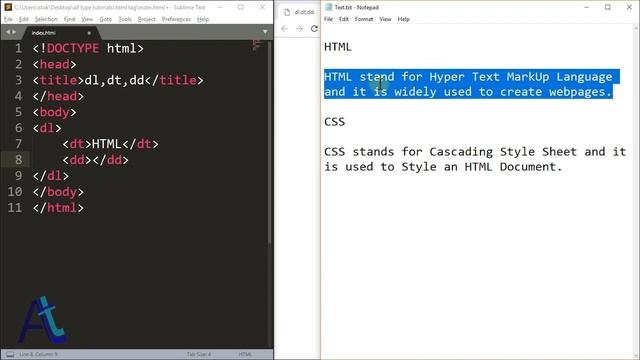Minimize the Notepad window
The height and width of the screenshot is (360, 640).
[x=587, y=7]
